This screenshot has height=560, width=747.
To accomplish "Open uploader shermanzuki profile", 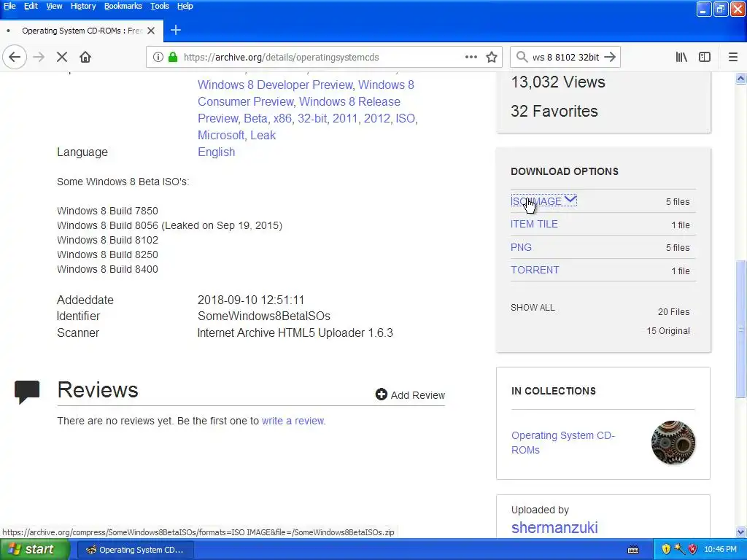I will (x=554, y=528).
